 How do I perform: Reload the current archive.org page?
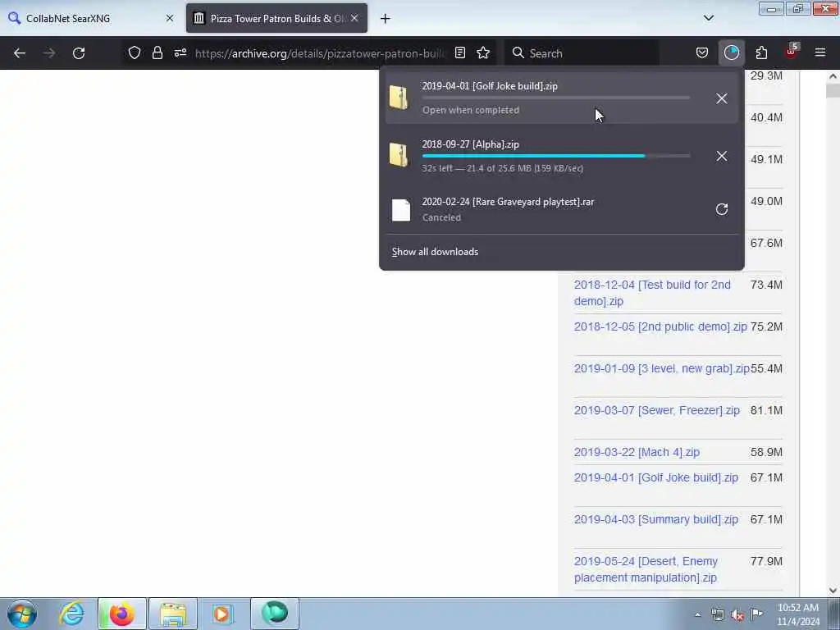pyautogui.click(x=79, y=53)
